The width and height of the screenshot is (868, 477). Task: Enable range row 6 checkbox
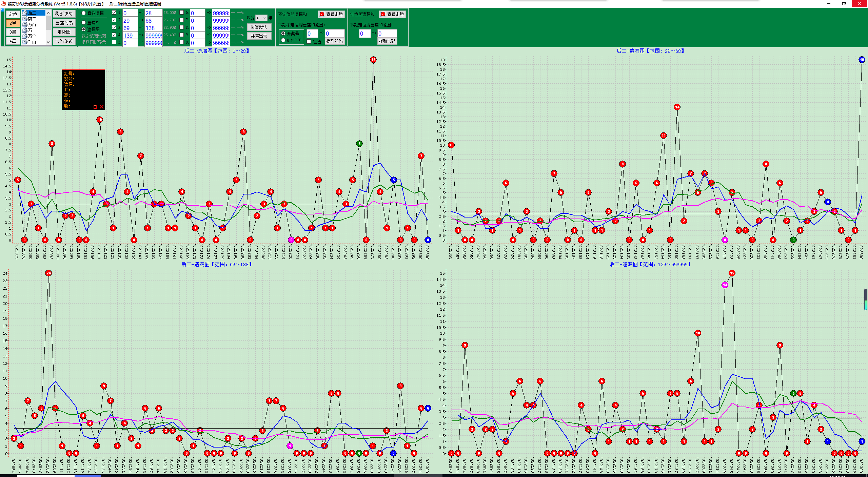point(182,13)
